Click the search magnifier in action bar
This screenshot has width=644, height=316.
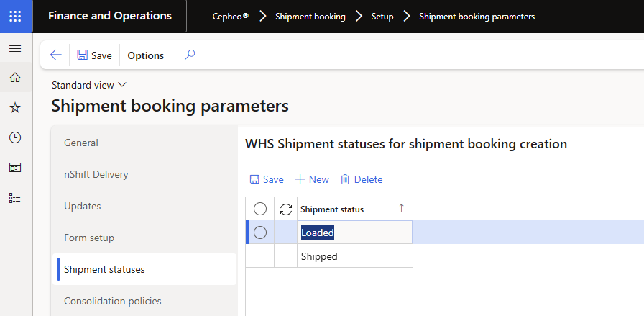190,55
